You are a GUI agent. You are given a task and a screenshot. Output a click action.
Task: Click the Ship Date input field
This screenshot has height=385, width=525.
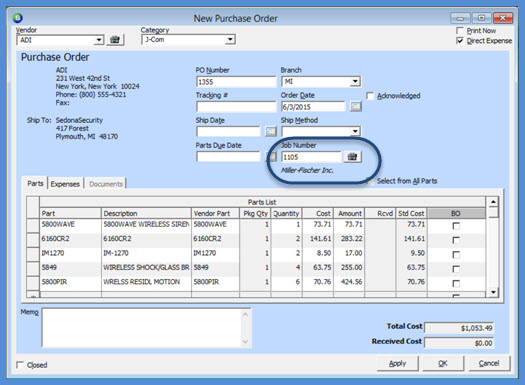pos(228,132)
